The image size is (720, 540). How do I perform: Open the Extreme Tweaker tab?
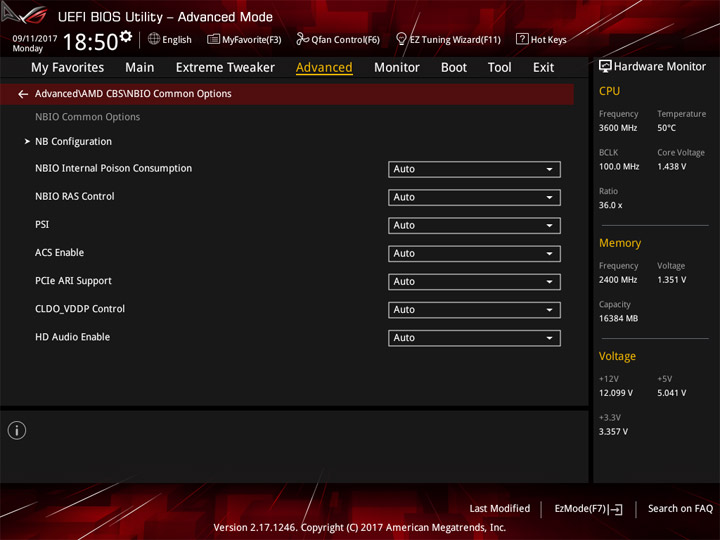click(225, 68)
